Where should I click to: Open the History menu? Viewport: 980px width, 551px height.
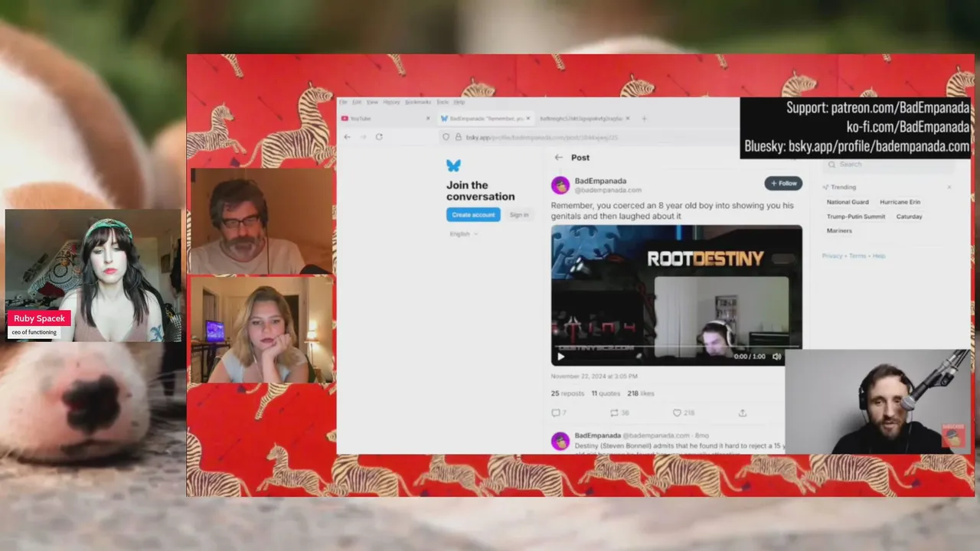391,102
